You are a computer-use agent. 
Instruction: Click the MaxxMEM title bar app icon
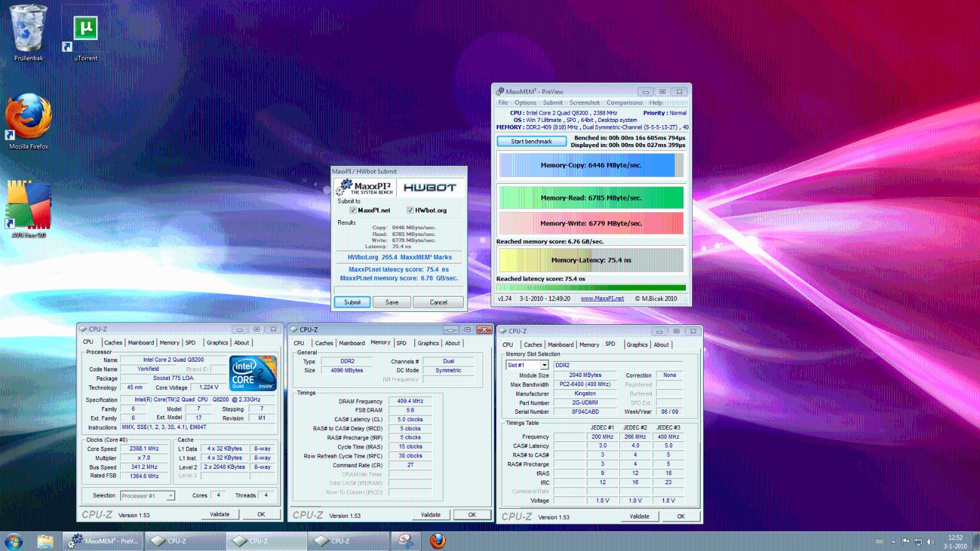[500, 91]
